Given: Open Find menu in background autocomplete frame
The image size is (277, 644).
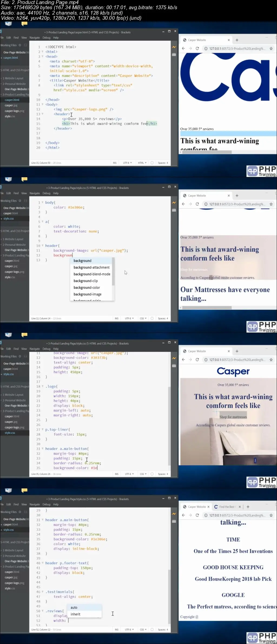Looking at the screenshot, I should coord(16,193).
